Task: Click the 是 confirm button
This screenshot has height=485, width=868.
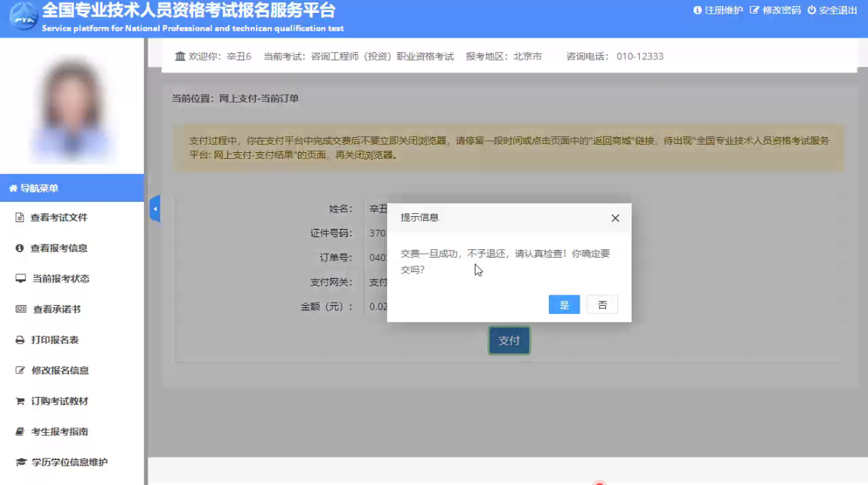Action: (564, 304)
